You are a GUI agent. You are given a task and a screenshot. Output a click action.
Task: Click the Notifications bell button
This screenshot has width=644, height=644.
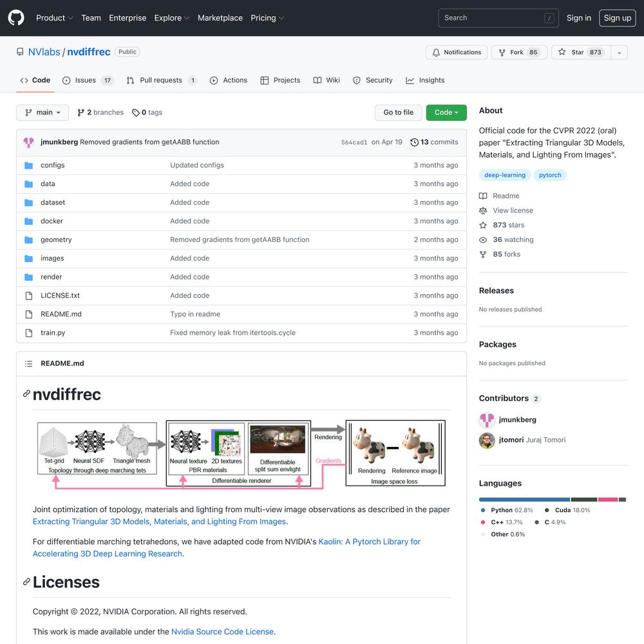click(457, 52)
